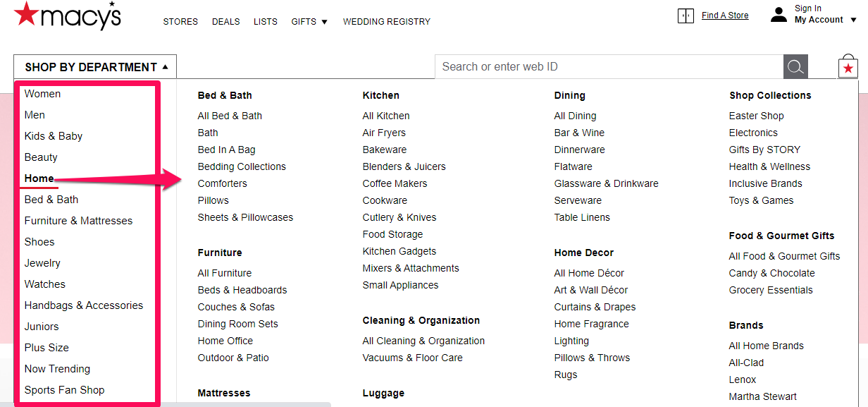Open Vacuums & Floor Care
Viewport: 868px width, 407px height.
(413, 358)
